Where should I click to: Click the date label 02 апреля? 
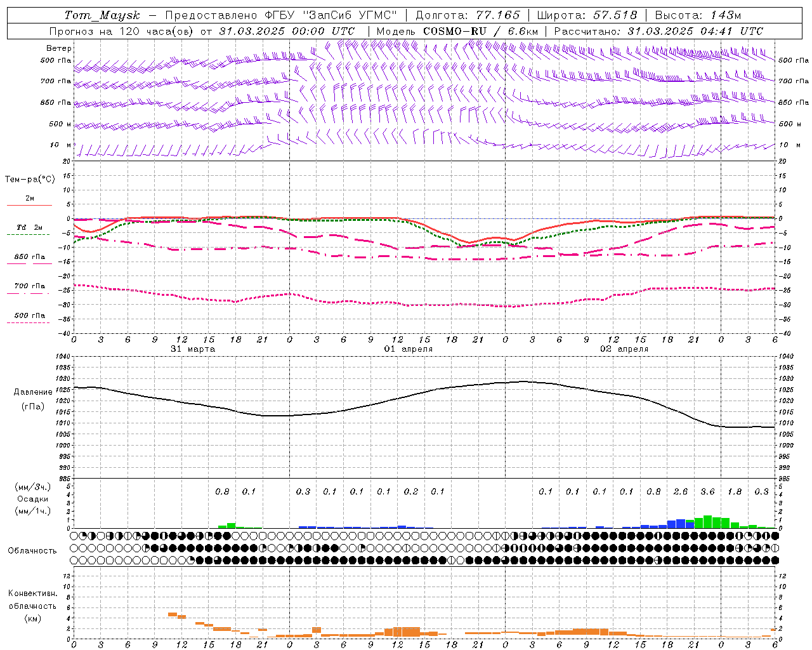[624, 349]
